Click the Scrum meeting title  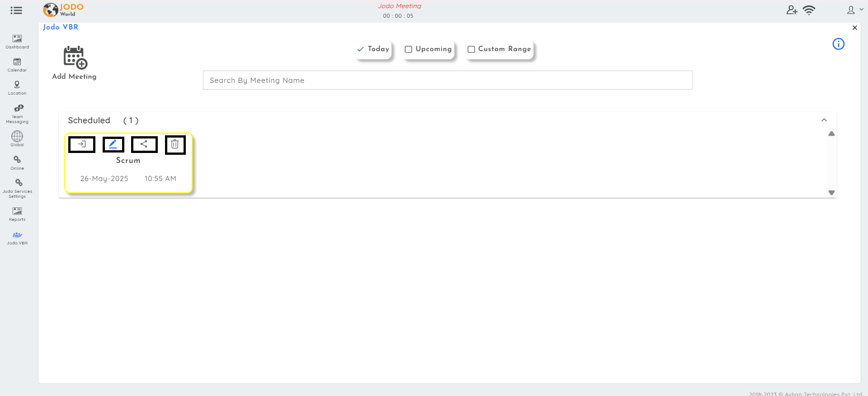pos(128,160)
